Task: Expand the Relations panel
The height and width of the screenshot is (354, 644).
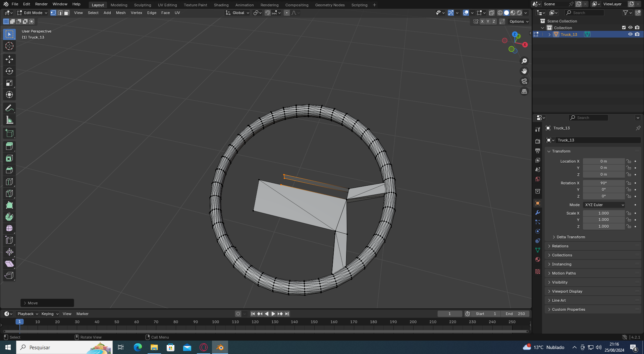Action: (x=560, y=246)
